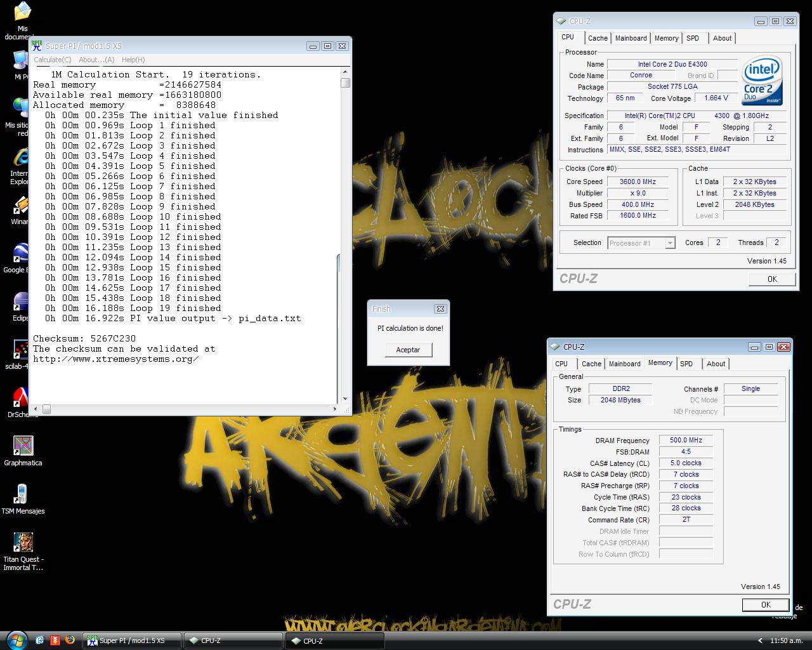Click Super PI vertical scrollbar up arrow
812x650 pixels.
coord(345,72)
